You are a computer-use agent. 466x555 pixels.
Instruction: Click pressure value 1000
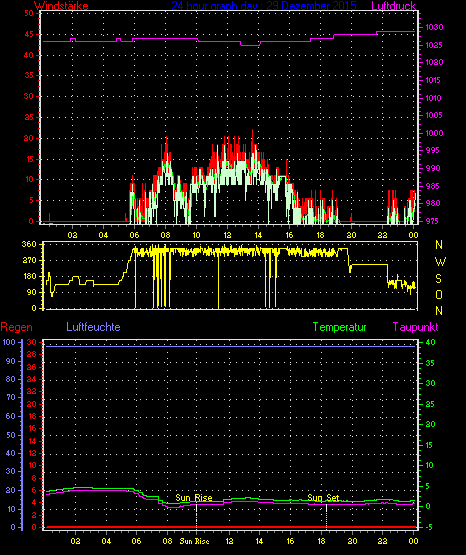(x=434, y=133)
